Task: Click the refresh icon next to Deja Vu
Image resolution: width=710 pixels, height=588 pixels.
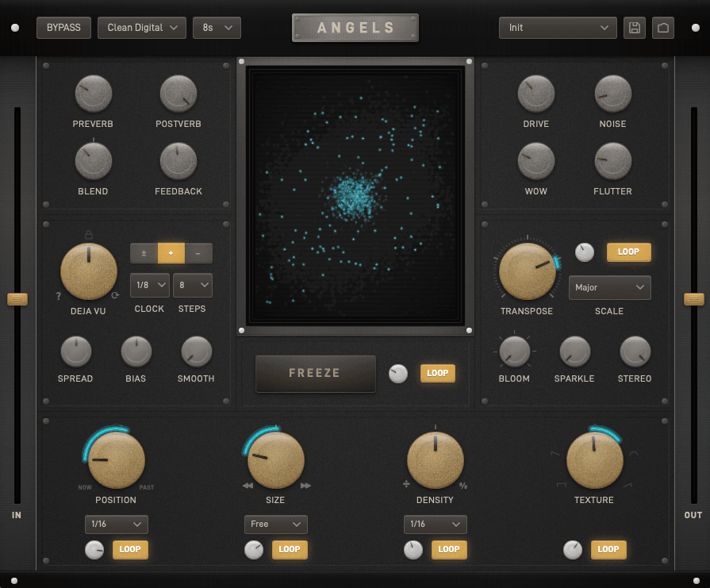Action: [116, 296]
